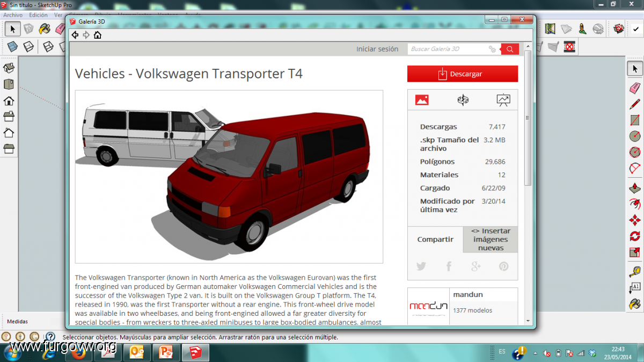Select the arrow tool in right toolbar
This screenshot has height=362, width=644.
[635, 69]
